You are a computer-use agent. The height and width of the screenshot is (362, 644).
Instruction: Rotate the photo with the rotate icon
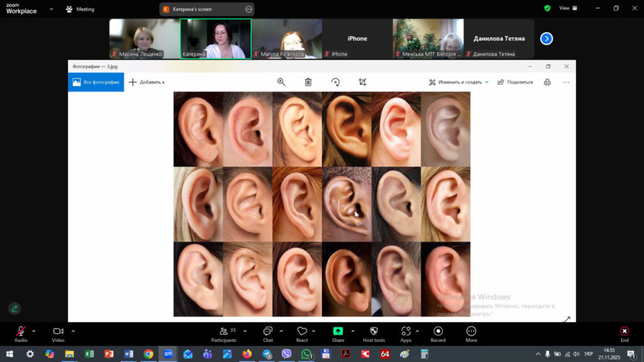pyautogui.click(x=335, y=82)
